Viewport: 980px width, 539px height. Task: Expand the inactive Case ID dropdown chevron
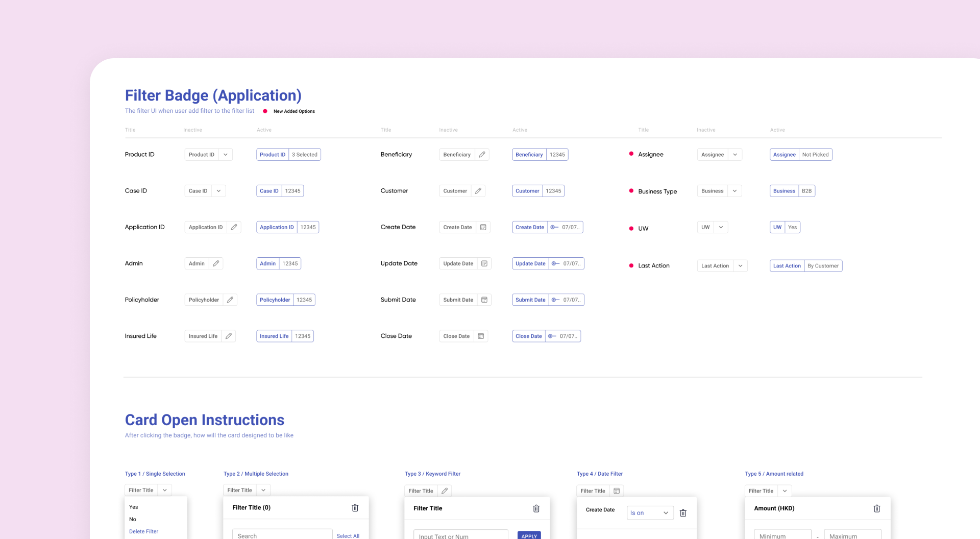pyautogui.click(x=218, y=190)
